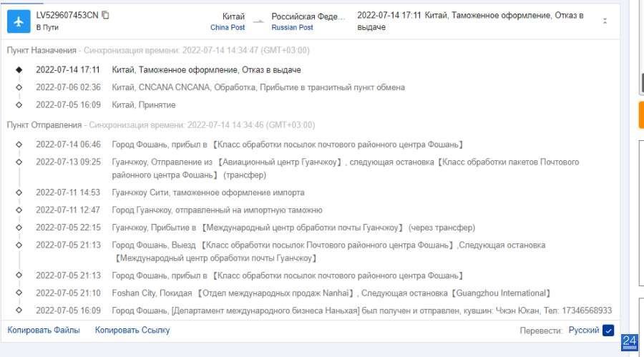Click the blue airplane transit status icon
This screenshot has width=644, height=357.
19,21
